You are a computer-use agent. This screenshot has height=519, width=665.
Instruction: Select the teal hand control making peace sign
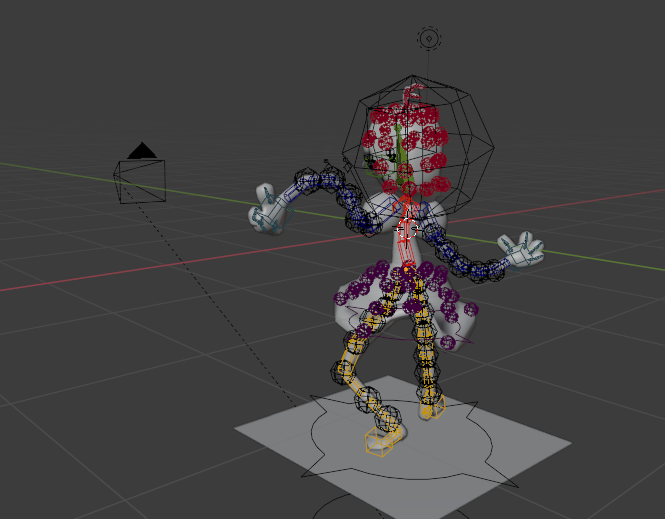coord(271,211)
